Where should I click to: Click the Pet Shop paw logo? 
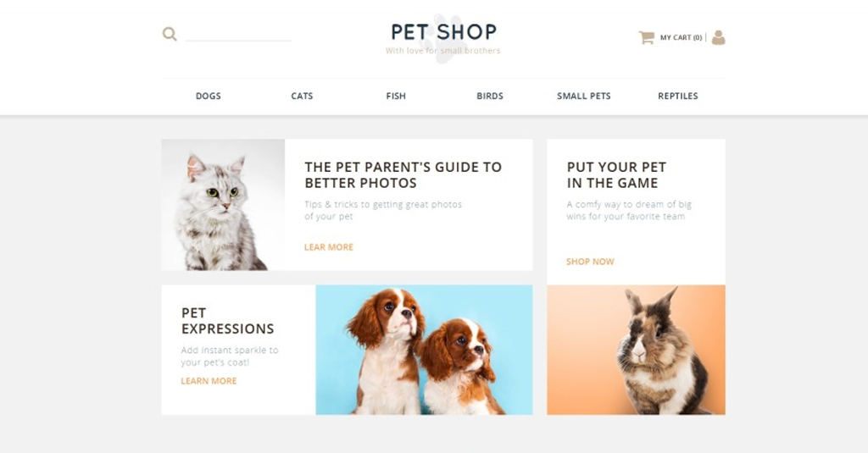pyautogui.click(x=442, y=38)
